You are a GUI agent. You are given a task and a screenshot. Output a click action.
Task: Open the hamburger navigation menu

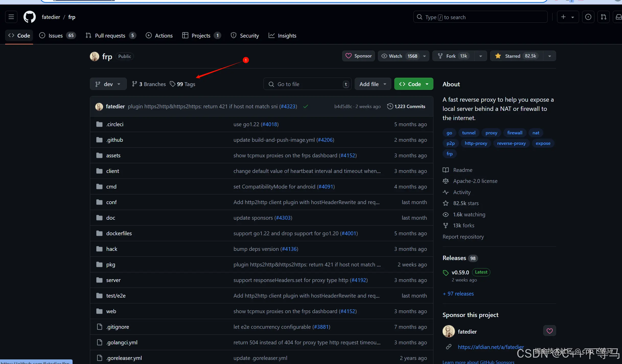click(11, 17)
